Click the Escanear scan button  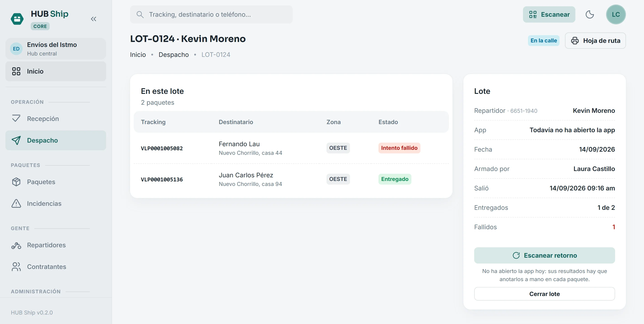point(549,14)
